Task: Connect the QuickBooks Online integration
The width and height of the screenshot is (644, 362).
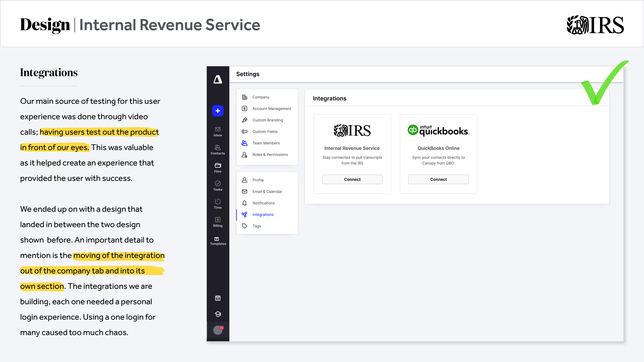Action: (x=439, y=179)
